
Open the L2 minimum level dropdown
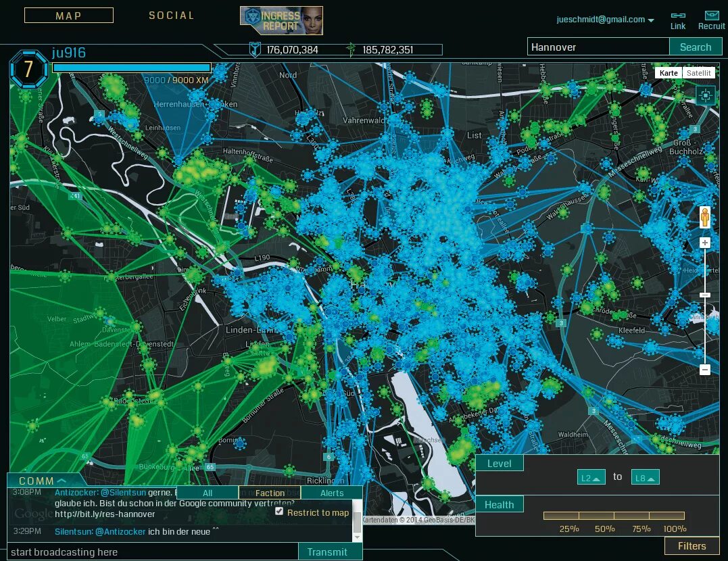tap(591, 477)
